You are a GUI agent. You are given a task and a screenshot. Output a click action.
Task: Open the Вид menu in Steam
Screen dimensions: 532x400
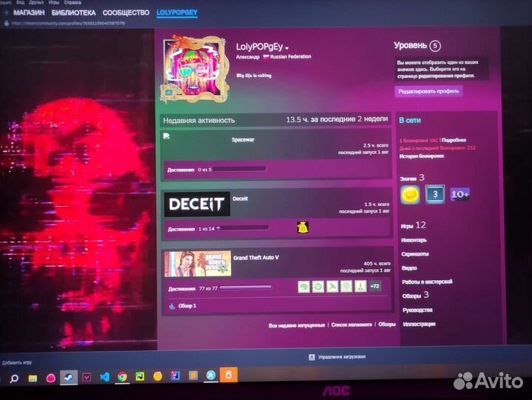[x=21, y=2]
